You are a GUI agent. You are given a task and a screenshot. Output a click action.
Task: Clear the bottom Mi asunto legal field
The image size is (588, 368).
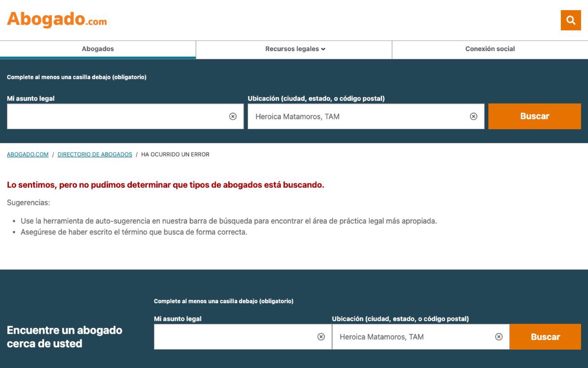point(321,337)
